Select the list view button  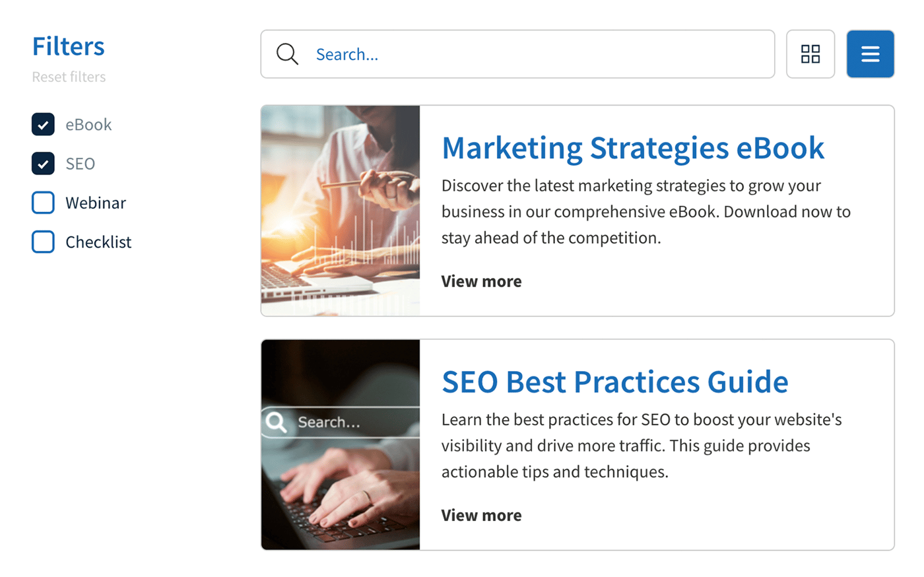[x=870, y=54]
